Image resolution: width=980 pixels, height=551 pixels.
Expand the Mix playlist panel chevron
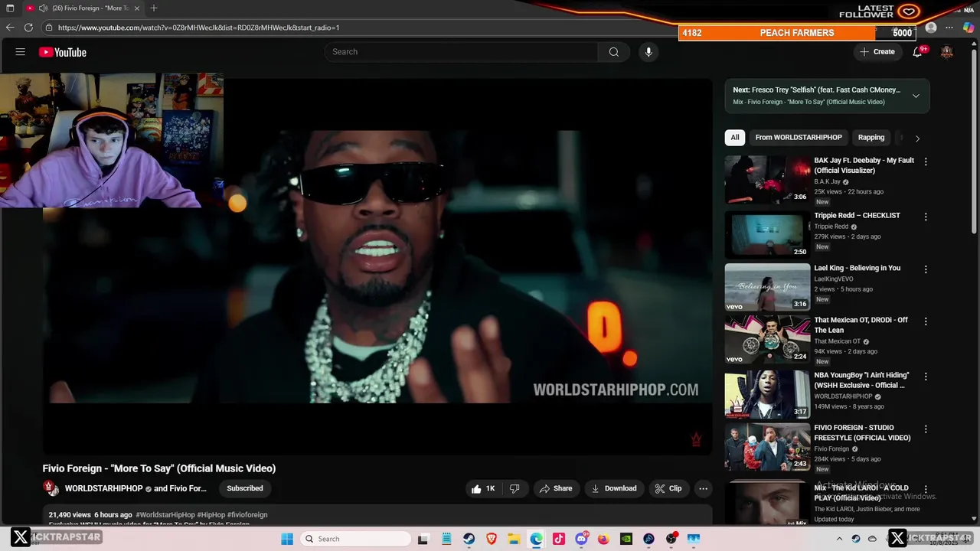tap(916, 96)
